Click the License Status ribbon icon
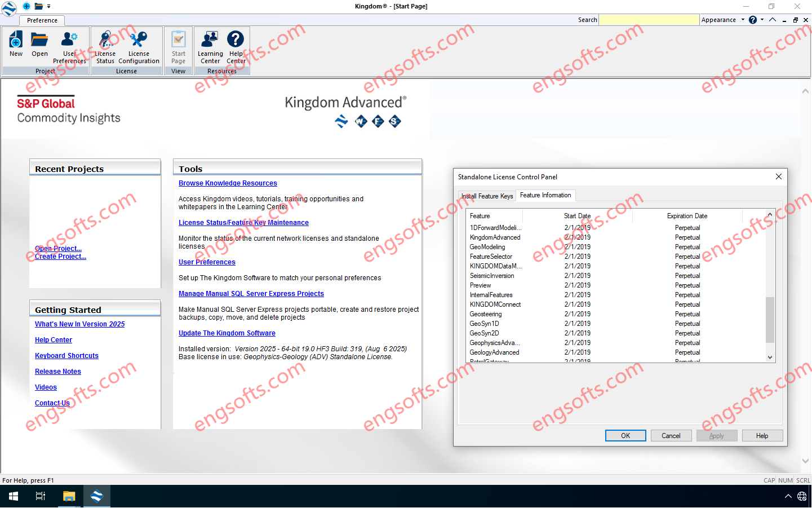The image size is (812, 508). click(105, 47)
